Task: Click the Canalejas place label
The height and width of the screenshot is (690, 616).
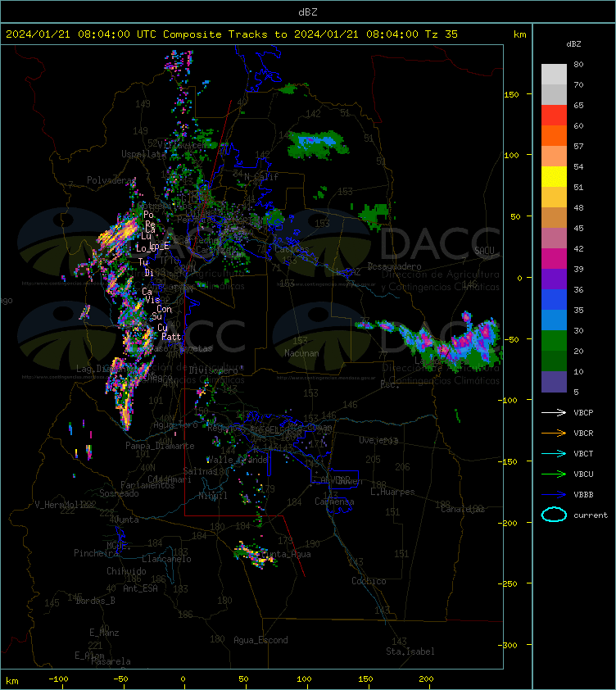Action: coord(462,509)
